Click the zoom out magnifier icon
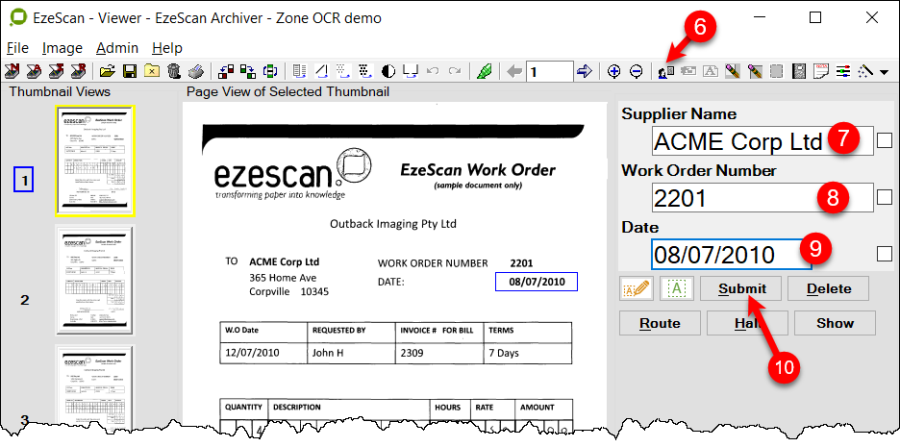 (636, 71)
